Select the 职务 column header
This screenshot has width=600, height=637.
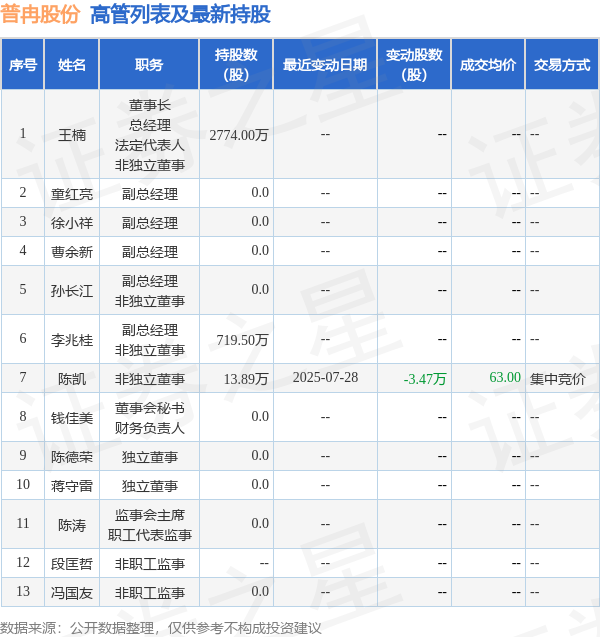[x=149, y=65]
